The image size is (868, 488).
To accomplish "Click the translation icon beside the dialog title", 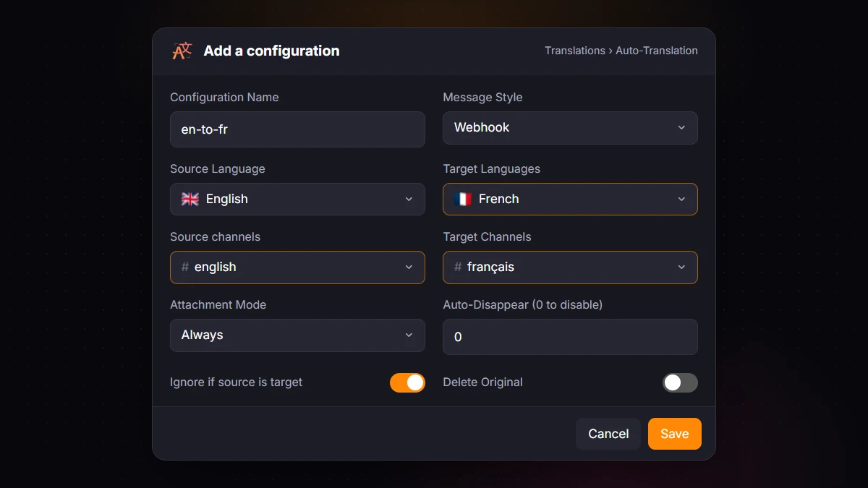I will (x=182, y=51).
